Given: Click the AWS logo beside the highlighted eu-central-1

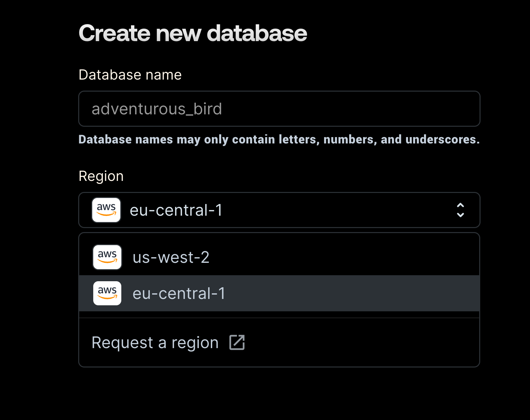Looking at the screenshot, I should click(107, 293).
